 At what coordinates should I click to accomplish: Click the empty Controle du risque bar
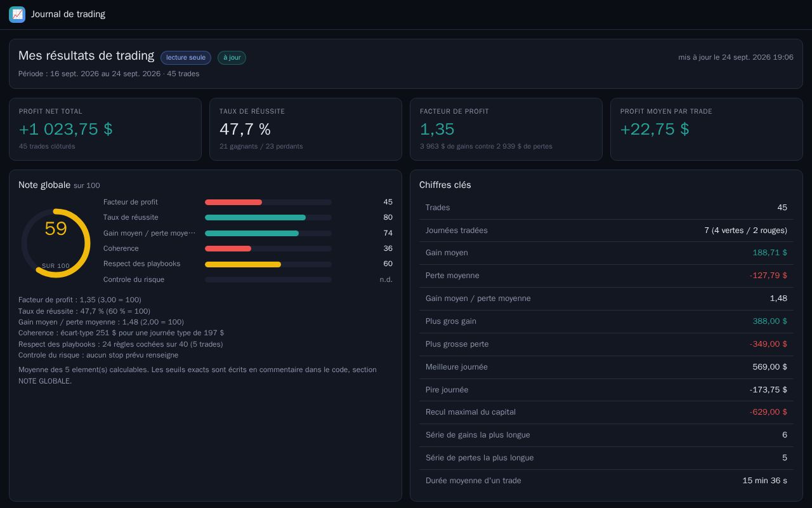coord(268,279)
